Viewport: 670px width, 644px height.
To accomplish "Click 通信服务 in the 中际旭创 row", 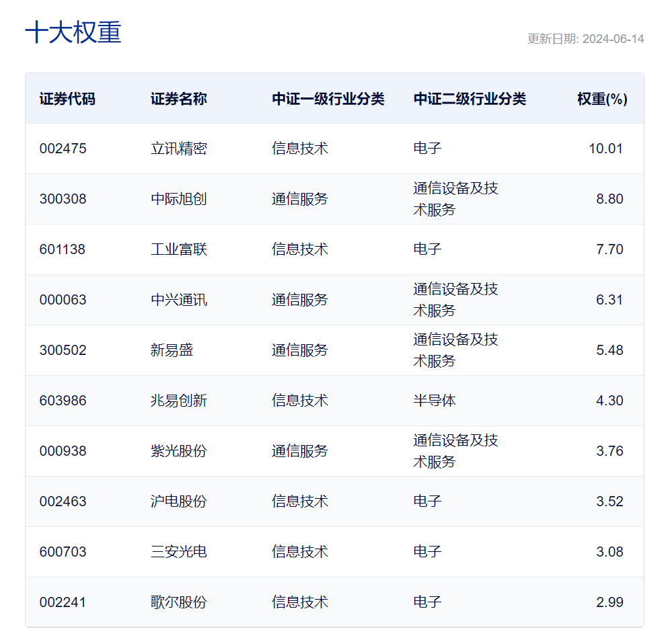I will (300, 199).
